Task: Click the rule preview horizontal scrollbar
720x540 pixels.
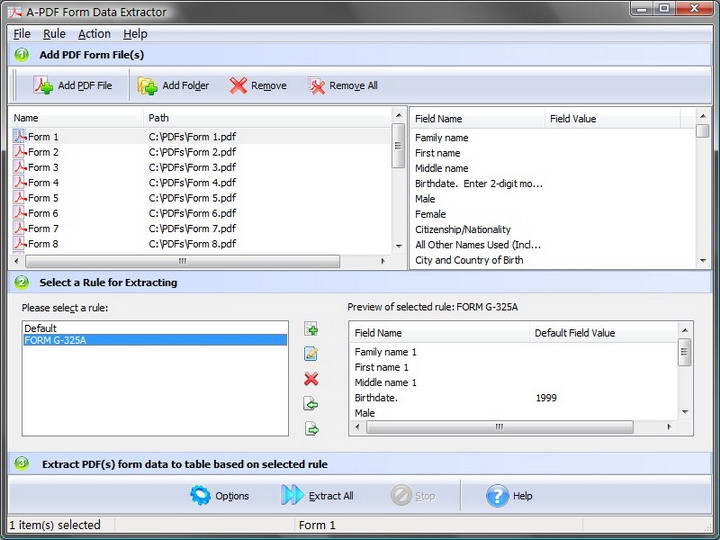Action: tap(500, 427)
